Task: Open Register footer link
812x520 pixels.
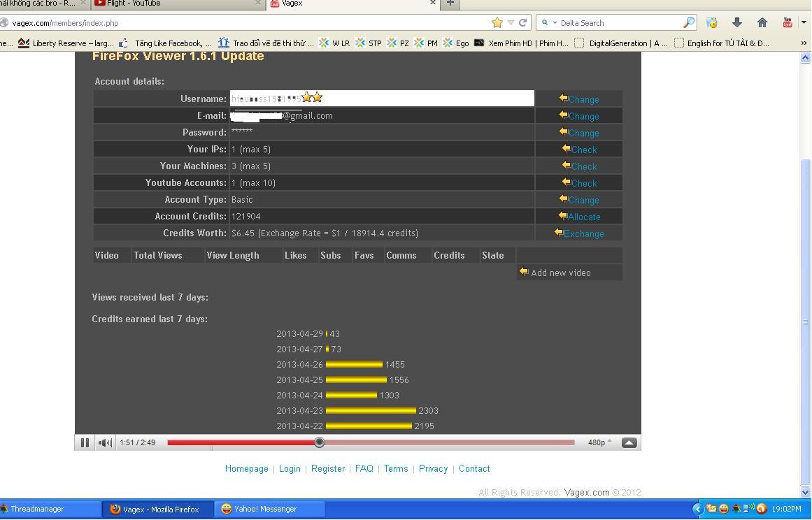Action: coord(328,468)
